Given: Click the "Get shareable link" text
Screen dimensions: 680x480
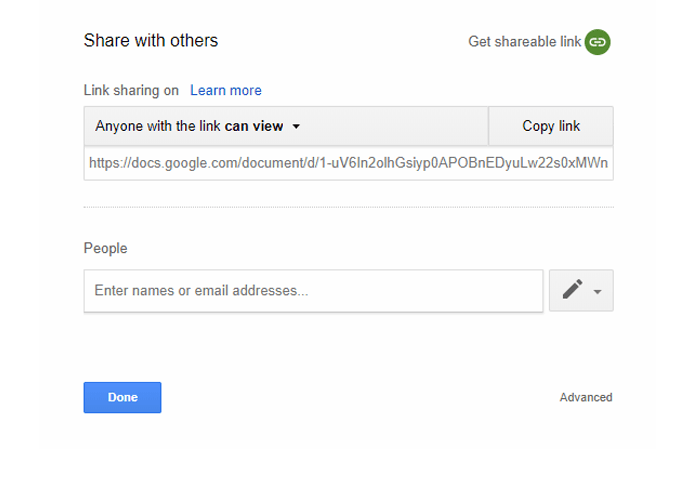Looking at the screenshot, I should tap(524, 42).
